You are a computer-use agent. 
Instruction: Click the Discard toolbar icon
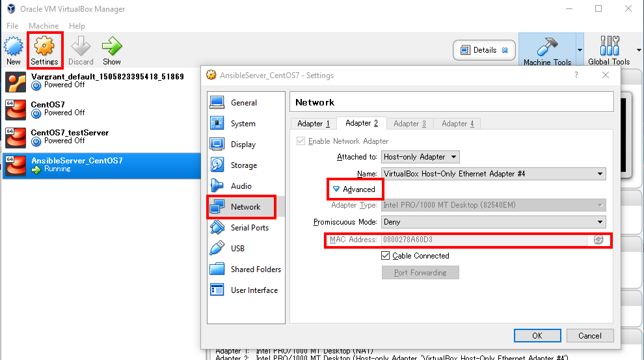point(81,46)
